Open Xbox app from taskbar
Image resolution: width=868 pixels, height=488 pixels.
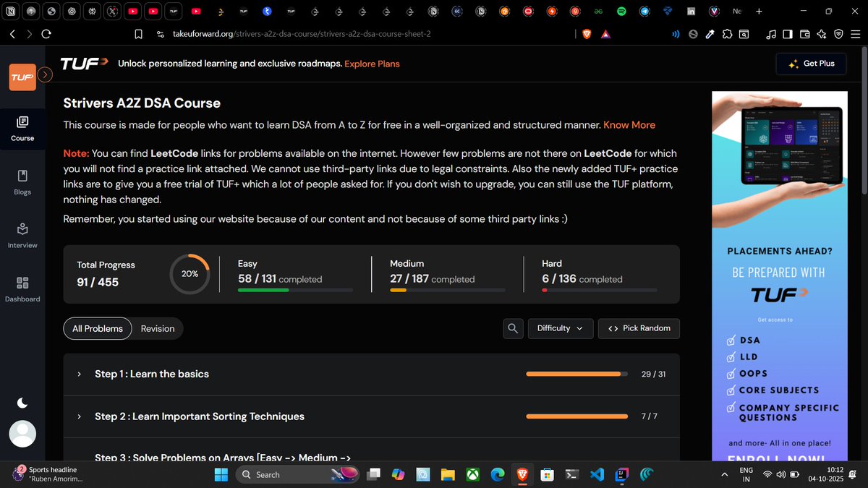472,474
